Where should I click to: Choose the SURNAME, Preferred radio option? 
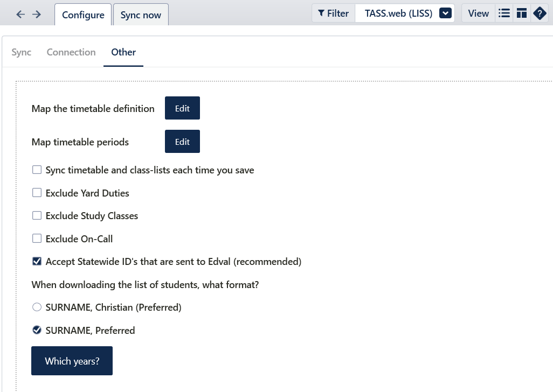(37, 330)
